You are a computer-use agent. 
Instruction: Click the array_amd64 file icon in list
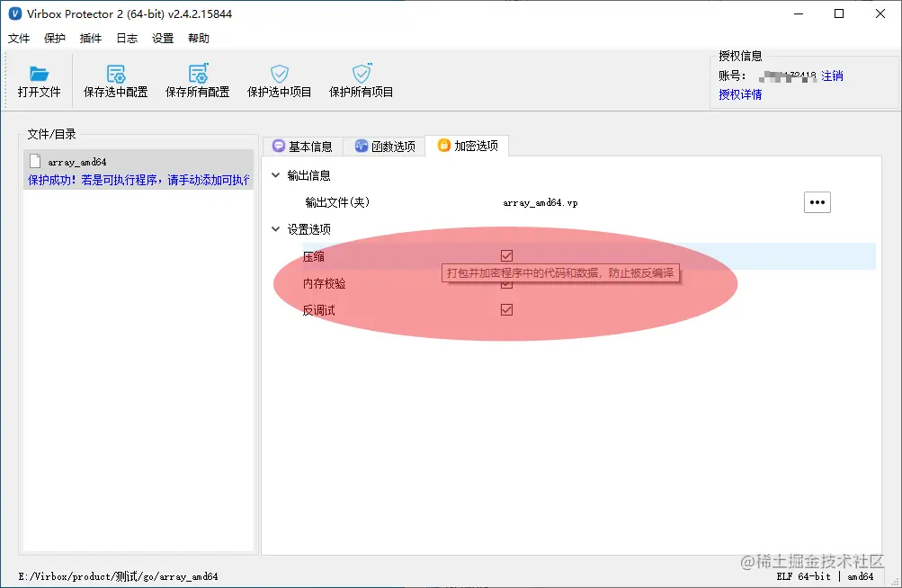coord(35,161)
